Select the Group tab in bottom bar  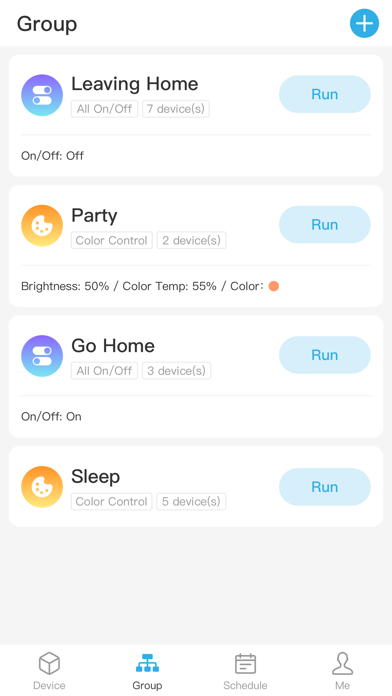coord(147,671)
